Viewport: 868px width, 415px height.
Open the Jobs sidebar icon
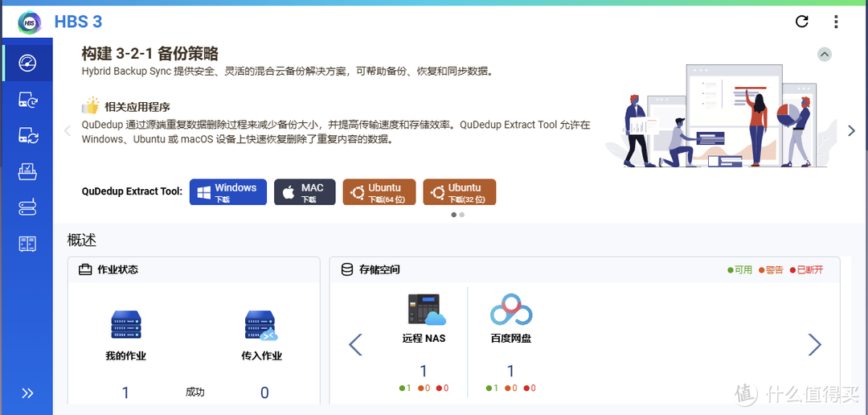click(27, 172)
